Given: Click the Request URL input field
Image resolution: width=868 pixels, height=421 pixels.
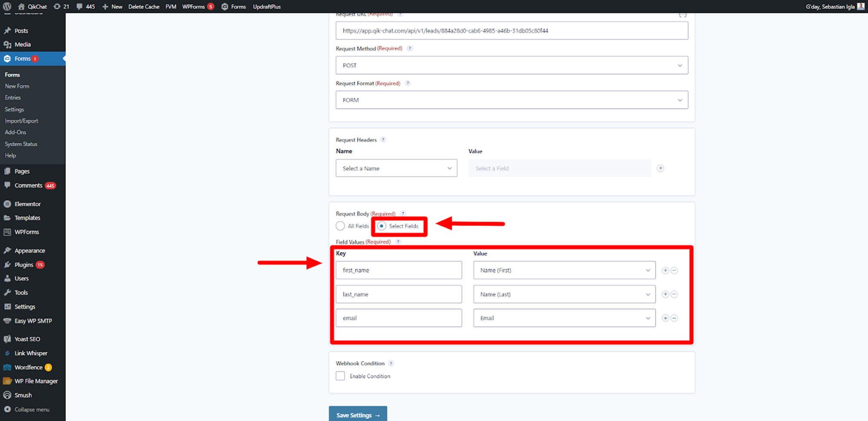Looking at the screenshot, I should [511, 31].
